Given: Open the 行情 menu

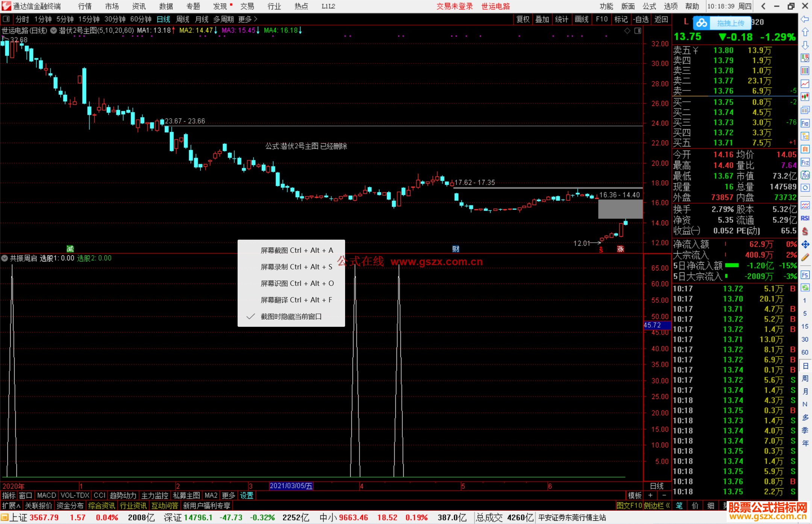Looking at the screenshot, I should tap(85, 6).
